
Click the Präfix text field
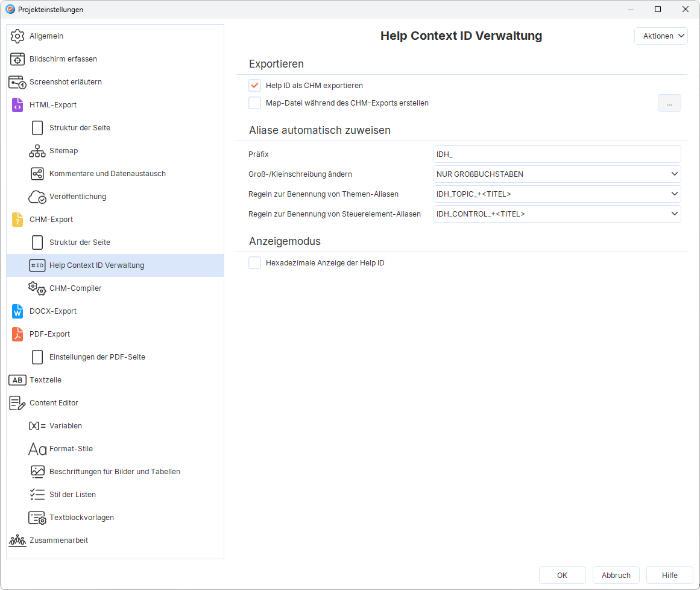point(557,154)
